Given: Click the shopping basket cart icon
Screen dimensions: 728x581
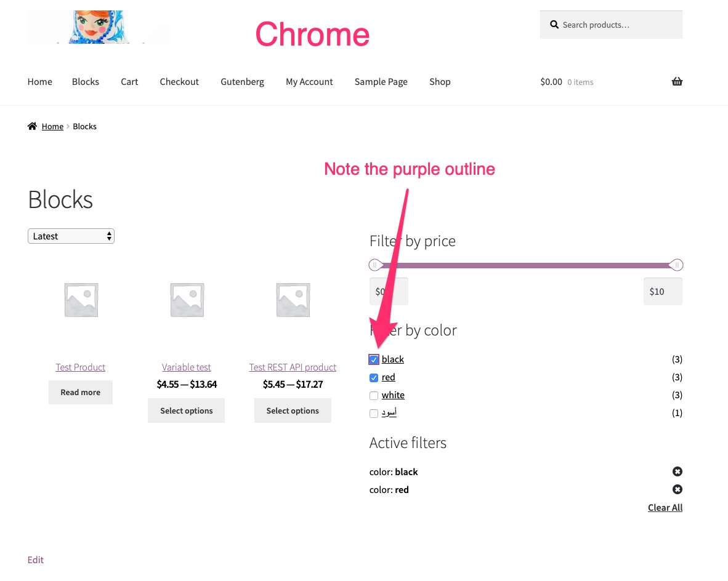Looking at the screenshot, I should tap(677, 82).
